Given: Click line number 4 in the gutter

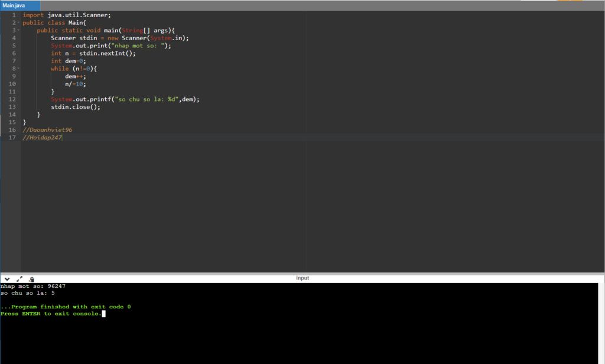Looking at the screenshot, I should pos(14,38).
